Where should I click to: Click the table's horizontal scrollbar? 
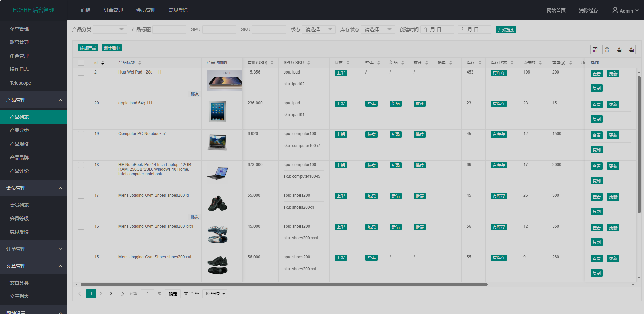click(284, 285)
